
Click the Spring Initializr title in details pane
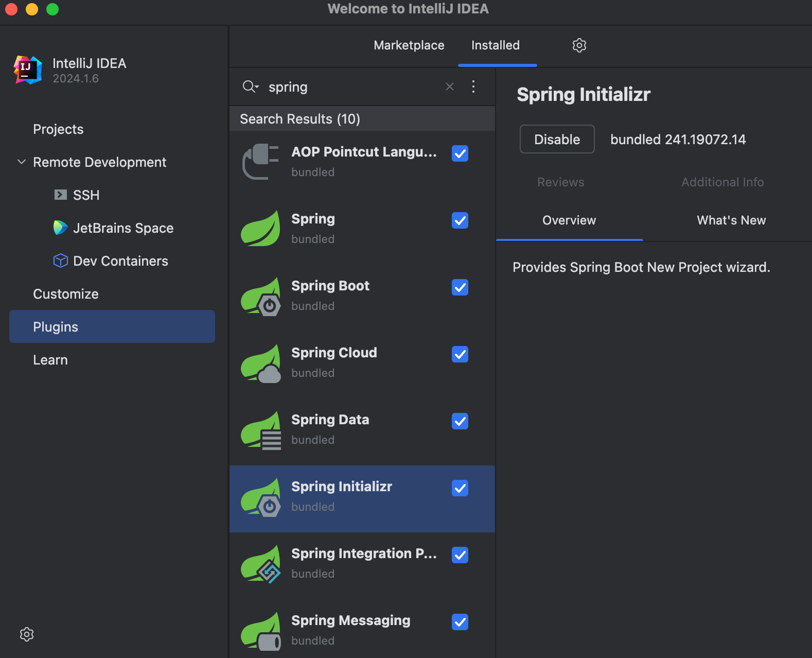click(584, 95)
